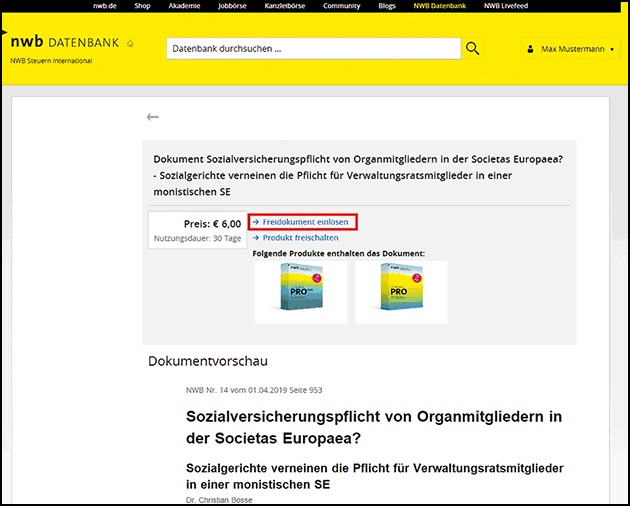The width and height of the screenshot is (630, 506).
Task: Click the NWB Datenbank logo
Action: (x=65, y=43)
